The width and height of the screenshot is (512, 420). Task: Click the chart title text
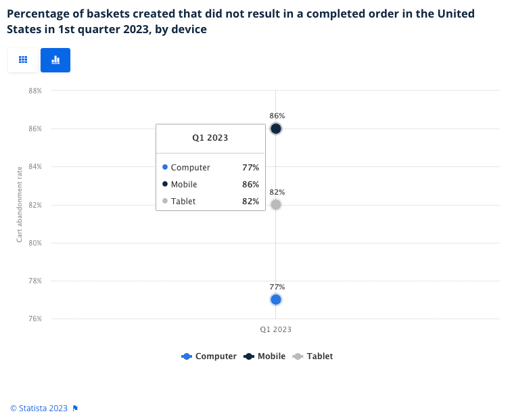click(241, 22)
